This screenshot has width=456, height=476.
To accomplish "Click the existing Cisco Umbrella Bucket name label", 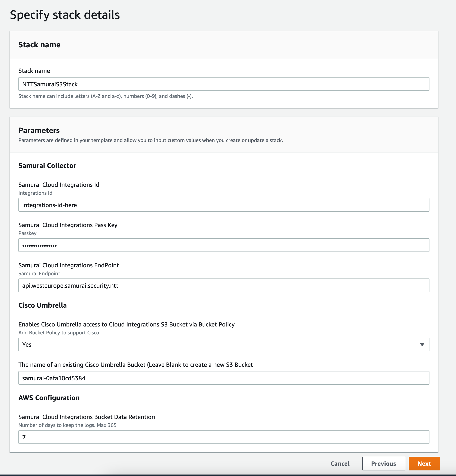I will coord(136,365).
